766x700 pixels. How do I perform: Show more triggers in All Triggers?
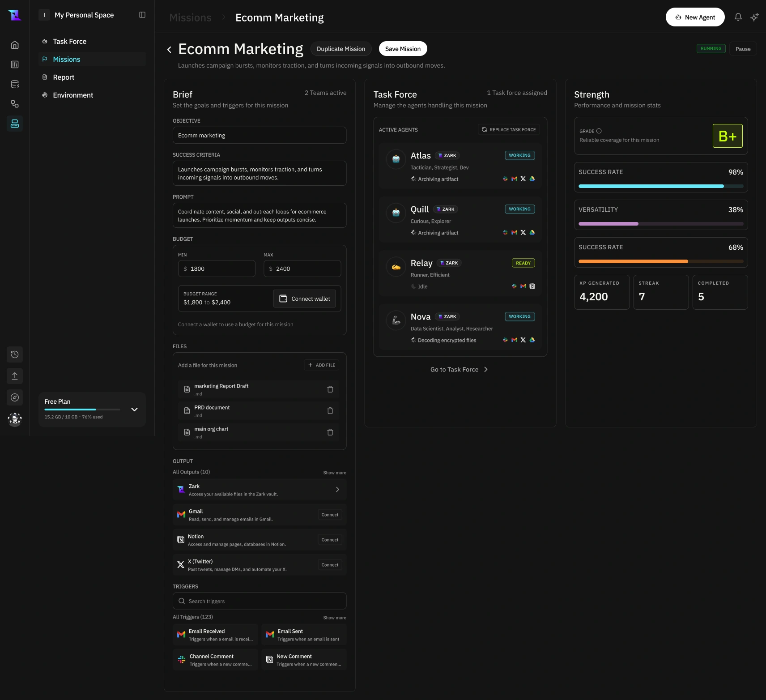click(335, 618)
